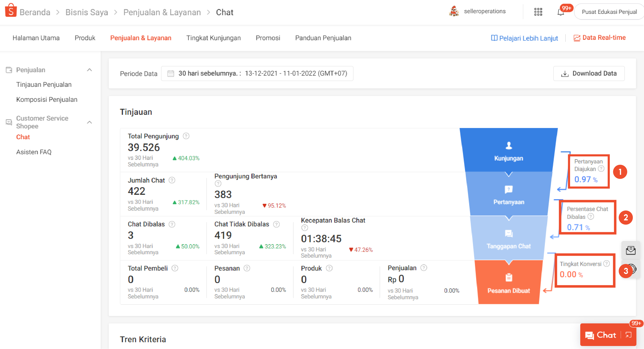Viewport: 644px width, 349px height.
Task: Click the help icon beside Jumlah Chat
Action: point(172,180)
